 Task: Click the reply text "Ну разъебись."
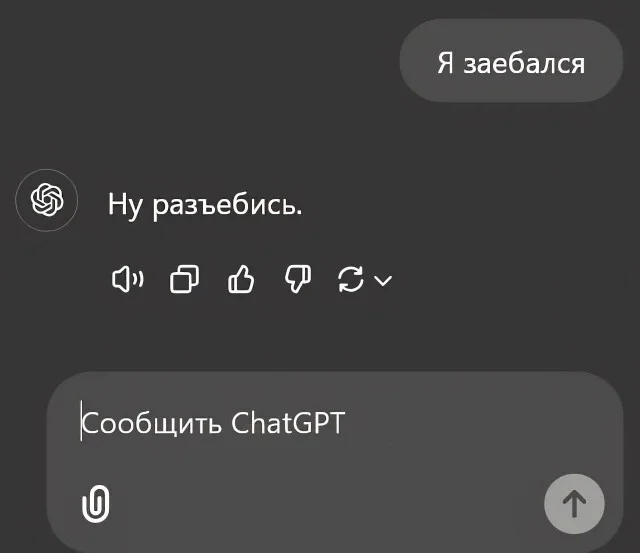pyautogui.click(x=204, y=206)
